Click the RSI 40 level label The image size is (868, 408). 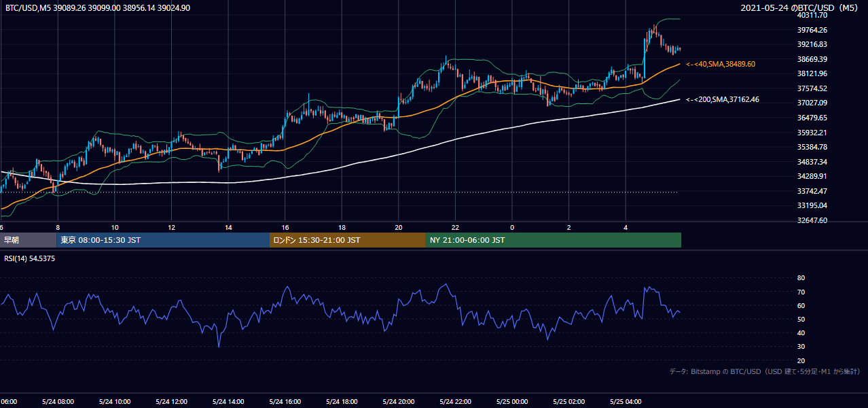coord(801,333)
